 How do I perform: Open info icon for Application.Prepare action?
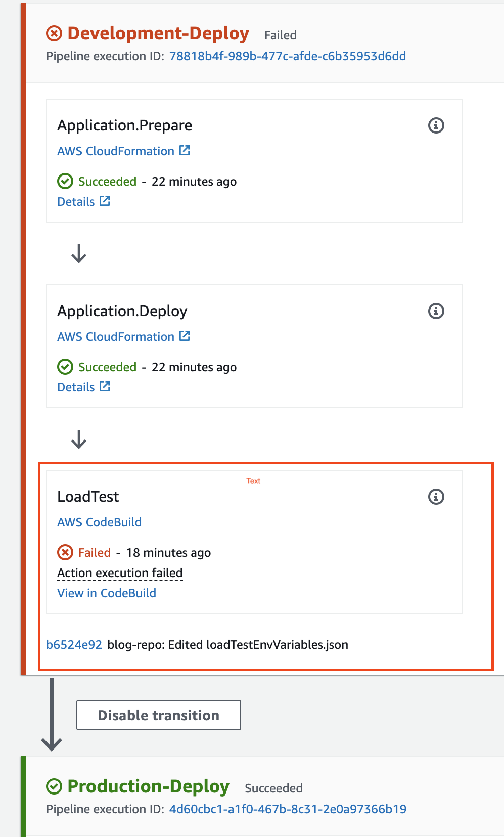click(x=436, y=125)
